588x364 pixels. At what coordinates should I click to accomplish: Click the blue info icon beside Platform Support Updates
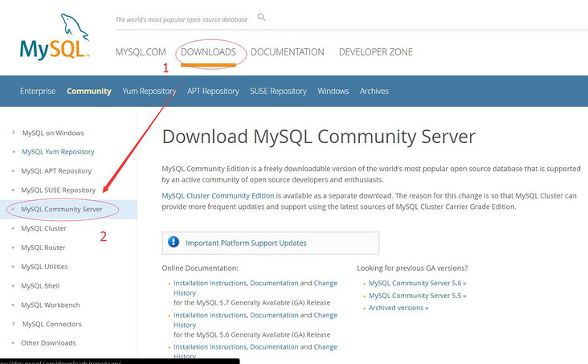coord(174,242)
